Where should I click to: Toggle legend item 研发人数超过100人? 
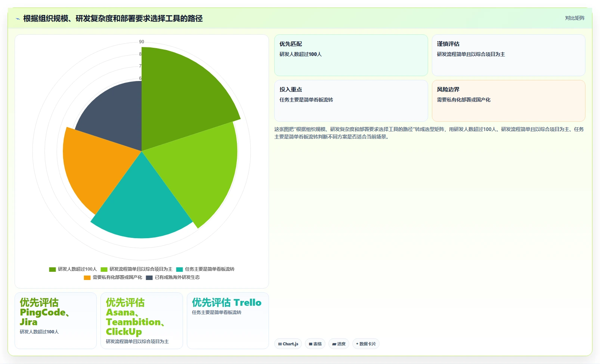coord(73,269)
